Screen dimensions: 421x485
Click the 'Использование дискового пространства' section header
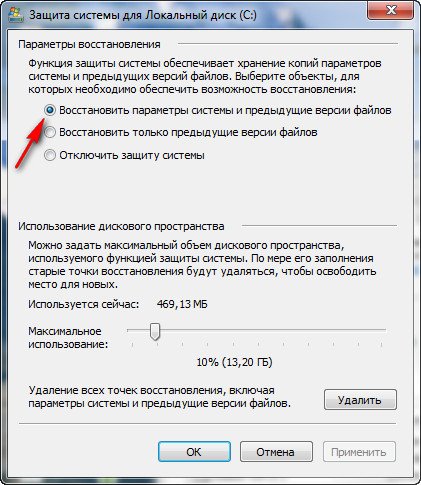(x=121, y=226)
